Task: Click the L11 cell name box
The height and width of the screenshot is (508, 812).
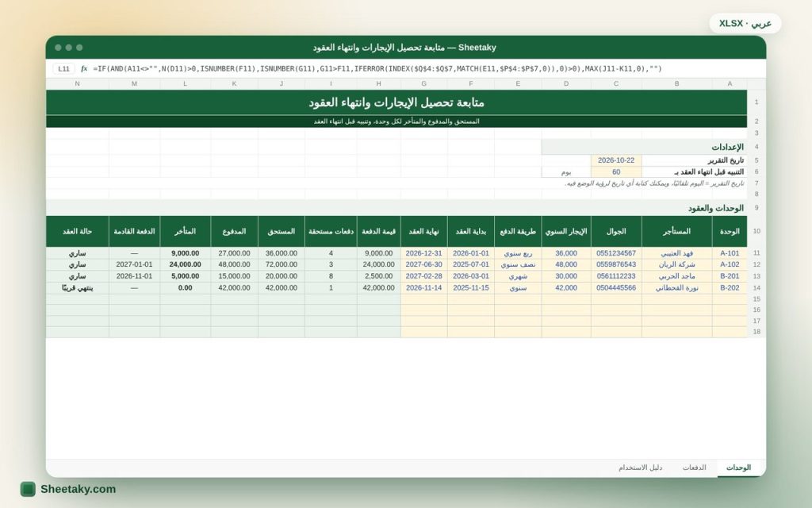Action: click(x=63, y=68)
